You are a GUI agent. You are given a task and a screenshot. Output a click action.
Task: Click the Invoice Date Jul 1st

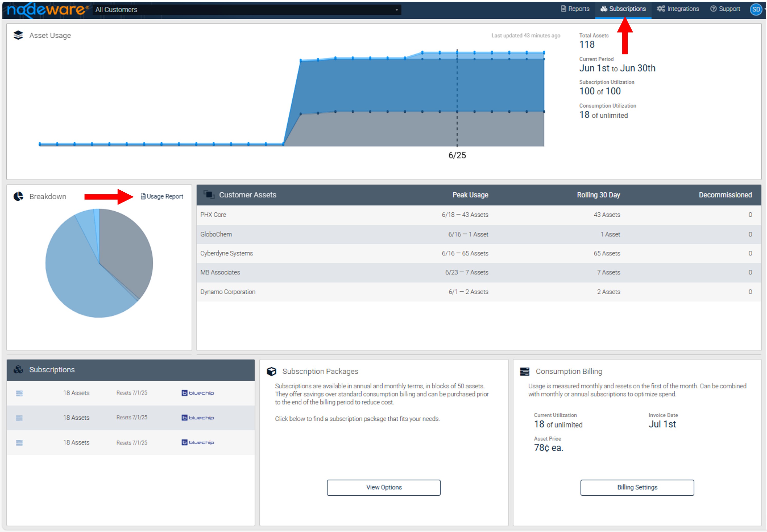(662, 424)
